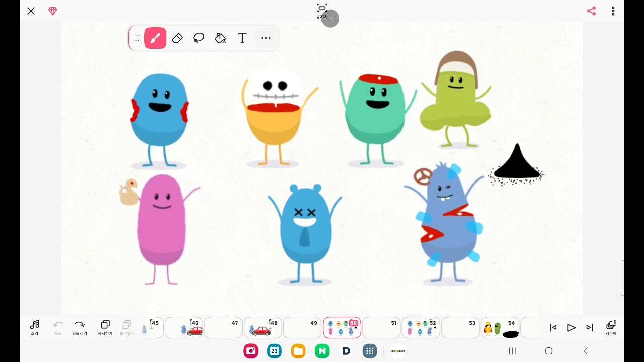Select frame 46 with red car
The height and width of the screenshot is (362, 644).
pos(184,328)
